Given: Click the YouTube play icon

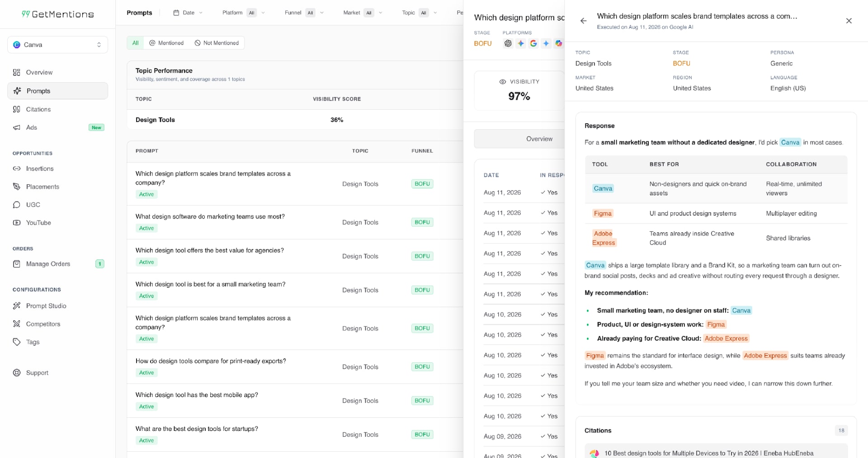Looking at the screenshot, I should (17, 223).
